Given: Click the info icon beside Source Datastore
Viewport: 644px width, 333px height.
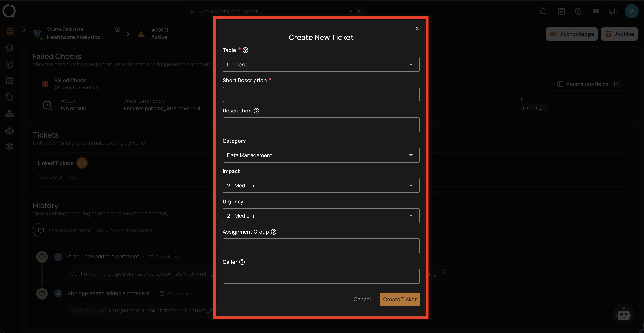Looking at the screenshot, I should 117,30.
